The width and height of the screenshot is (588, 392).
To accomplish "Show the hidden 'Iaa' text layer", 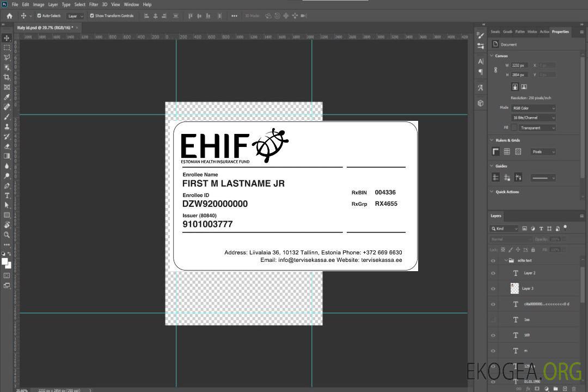I will pyautogui.click(x=493, y=320).
